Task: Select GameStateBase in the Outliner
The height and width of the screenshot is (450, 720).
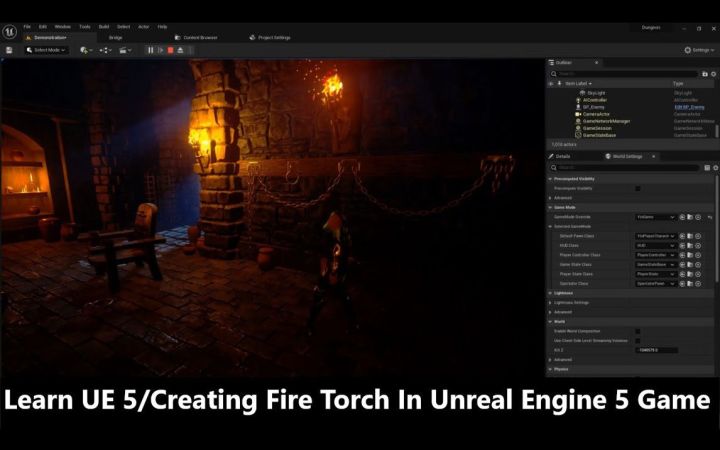Action: [599, 135]
